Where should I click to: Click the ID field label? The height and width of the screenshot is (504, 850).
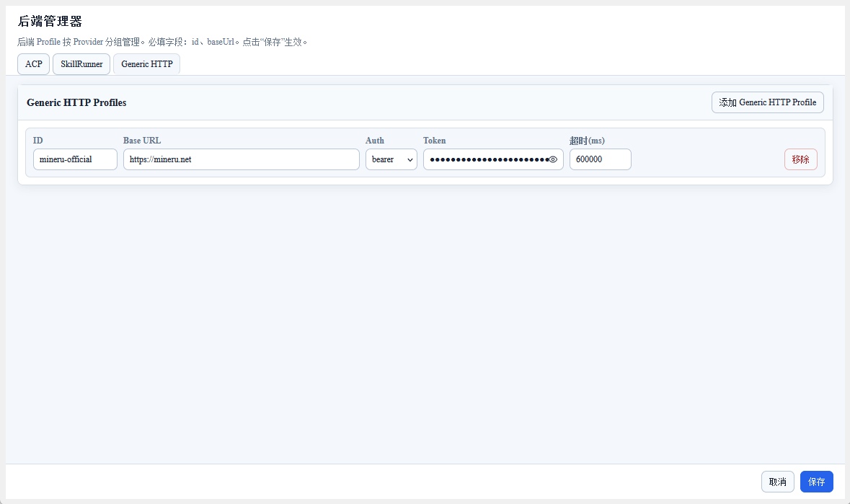click(38, 141)
